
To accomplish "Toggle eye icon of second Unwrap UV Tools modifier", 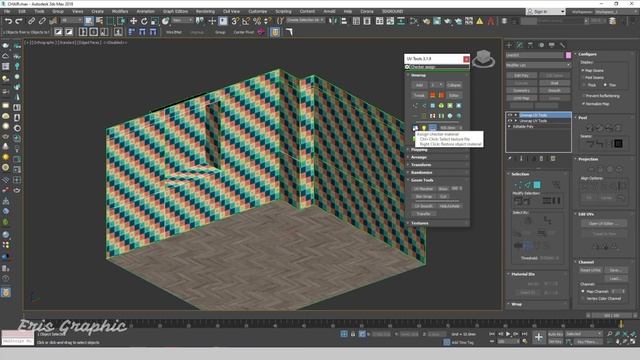I will point(509,121).
